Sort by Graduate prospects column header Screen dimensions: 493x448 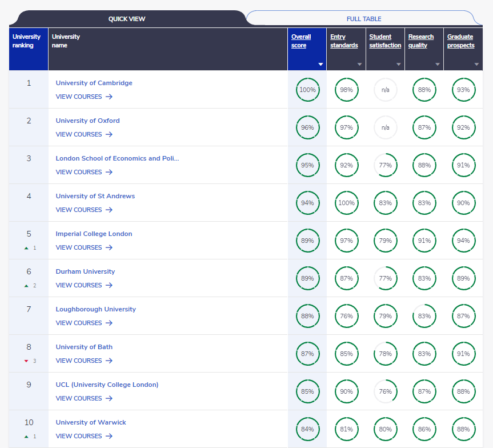tap(460, 41)
